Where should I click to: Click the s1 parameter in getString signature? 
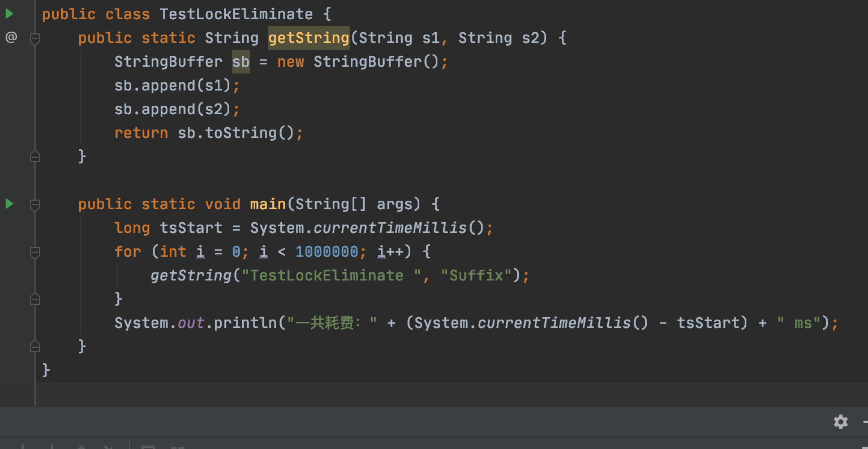pyautogui.click(x=431, y=38)
